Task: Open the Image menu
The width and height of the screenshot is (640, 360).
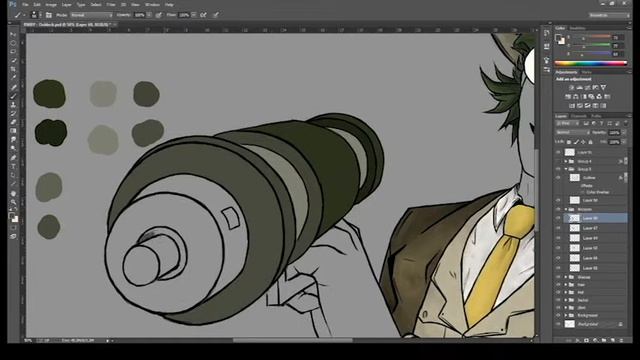Action: [51, 4]
